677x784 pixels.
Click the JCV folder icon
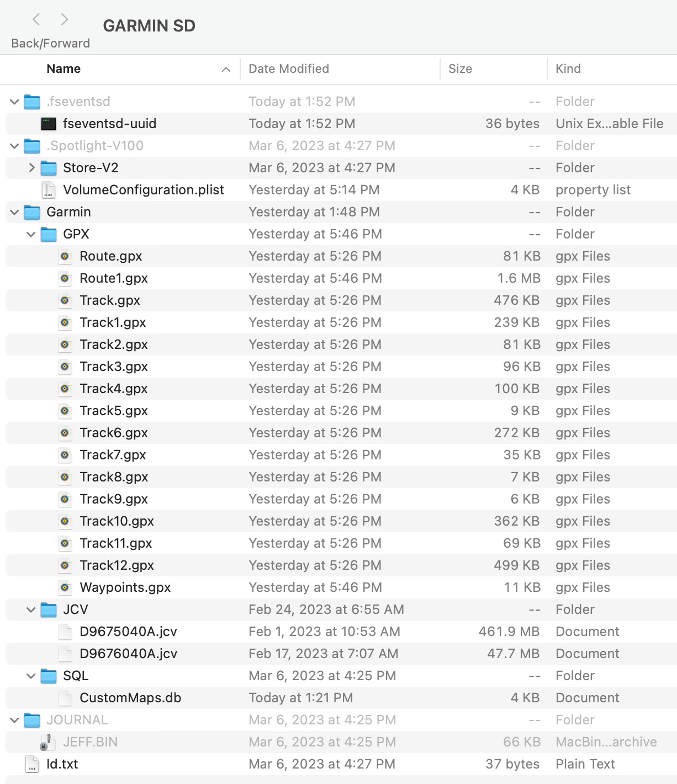click(49, 610)
